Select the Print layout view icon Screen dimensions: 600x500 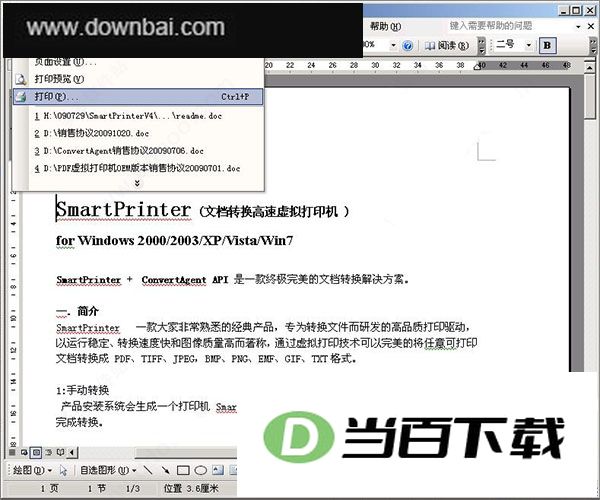pos(36,453)
